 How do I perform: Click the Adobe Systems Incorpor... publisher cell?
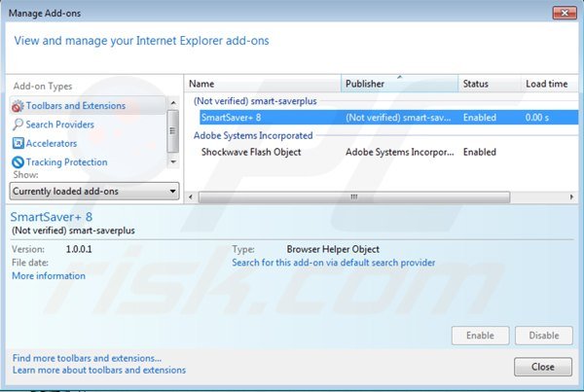(x=400, y=152)
